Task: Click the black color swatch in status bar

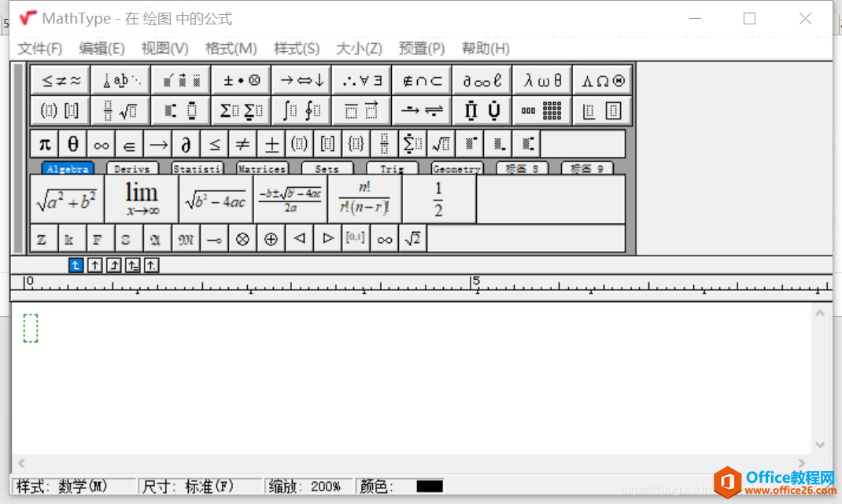Action: coord(430,487)
